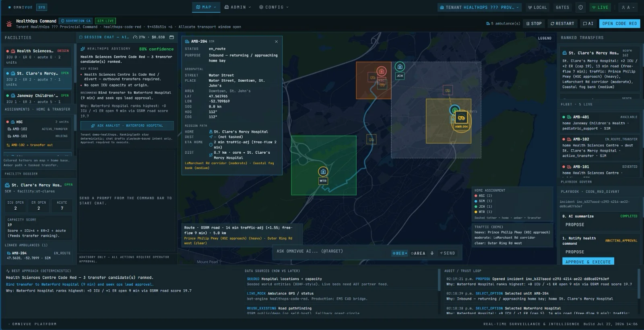
Task: Select the WTR hospital marker on the map
Action: 323,172
